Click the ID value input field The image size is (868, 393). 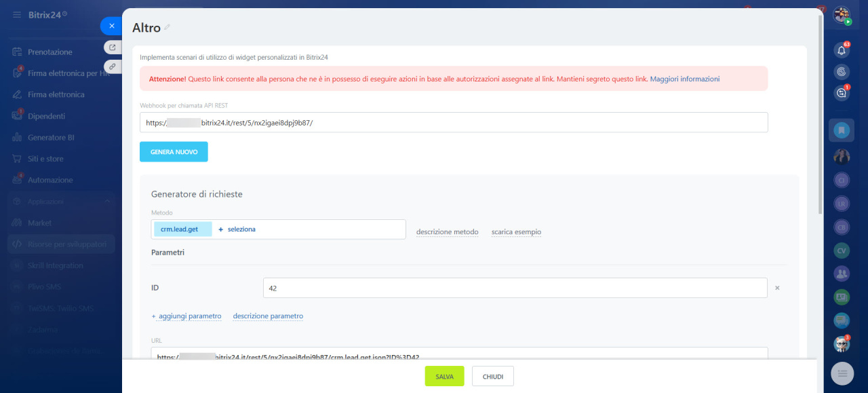pyautogui.click(x=515, y=288)
